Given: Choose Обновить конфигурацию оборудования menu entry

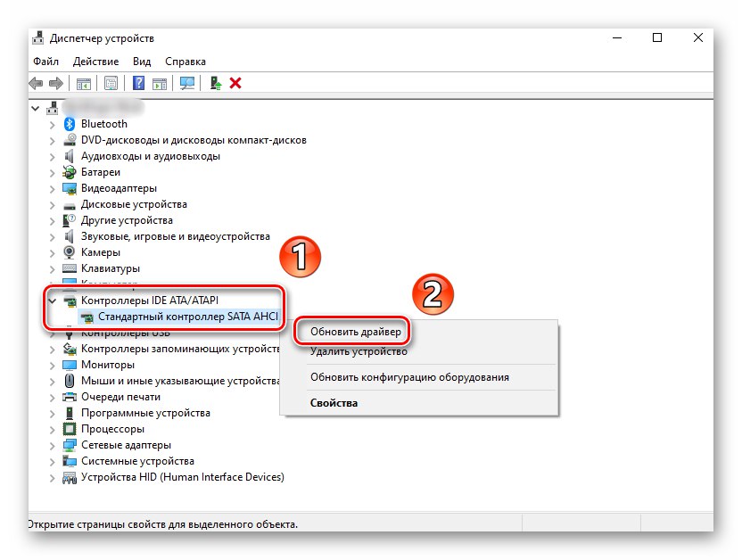Looking at the screenshot, I should (x=410, y=377).
